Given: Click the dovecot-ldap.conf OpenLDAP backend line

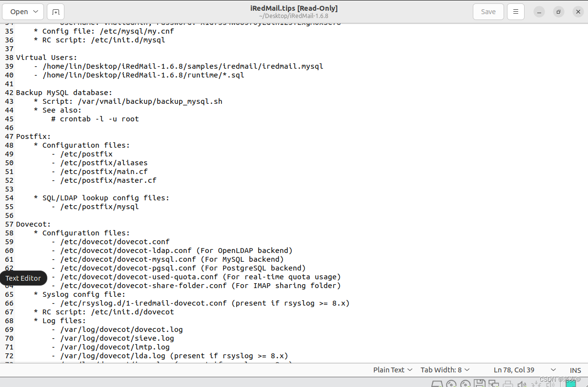Looking at the screenshot, I should click(172, 251).
